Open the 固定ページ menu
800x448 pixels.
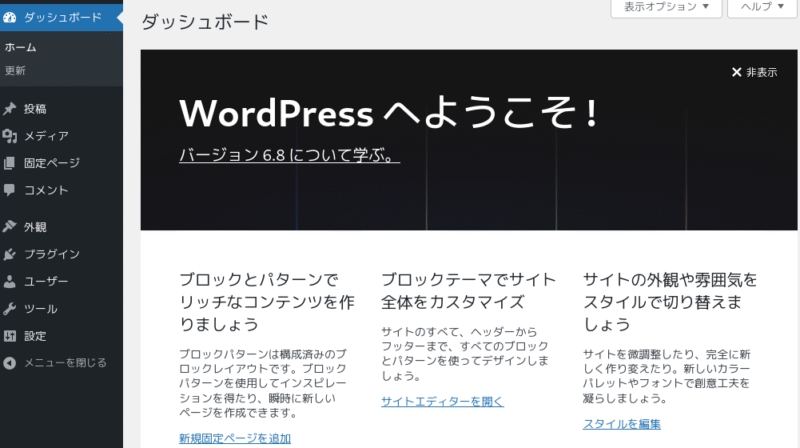click(x=61, y=163)
